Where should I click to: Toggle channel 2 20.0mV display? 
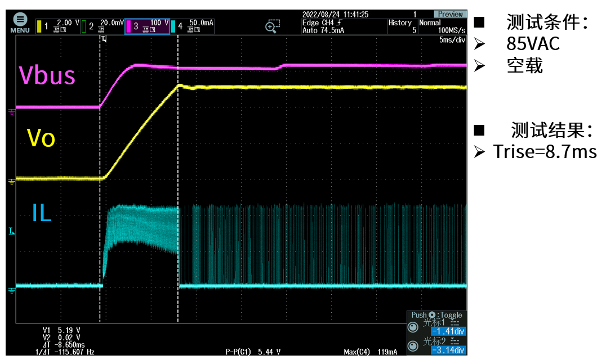coord(103,26)
